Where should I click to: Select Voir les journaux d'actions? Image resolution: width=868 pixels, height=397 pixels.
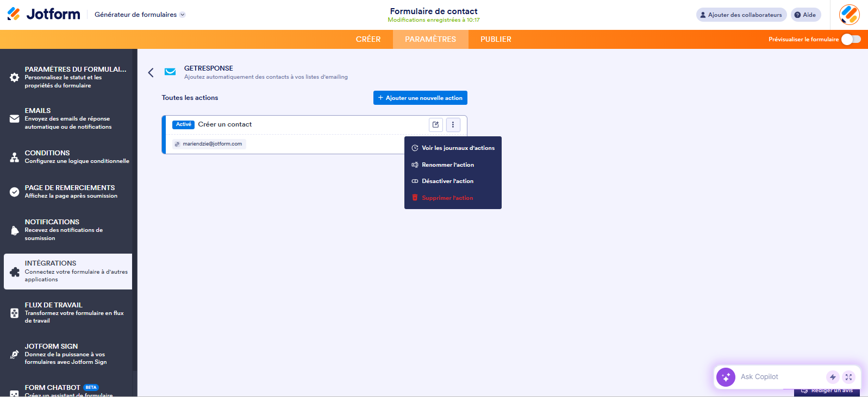pyautogui.click(x=453, y=148)
